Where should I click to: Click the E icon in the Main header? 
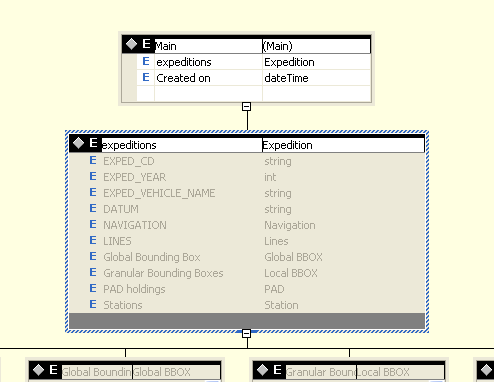[x=146, y=44]
